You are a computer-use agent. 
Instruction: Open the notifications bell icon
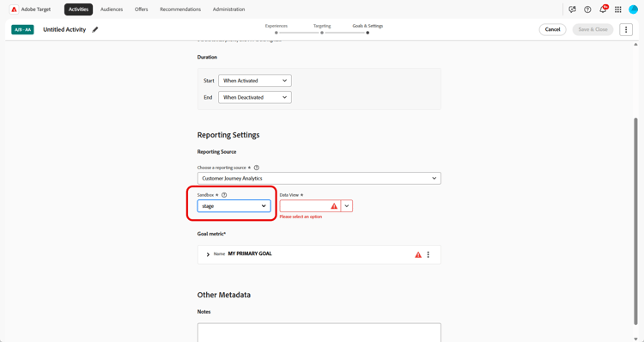[x=603, y=9]
